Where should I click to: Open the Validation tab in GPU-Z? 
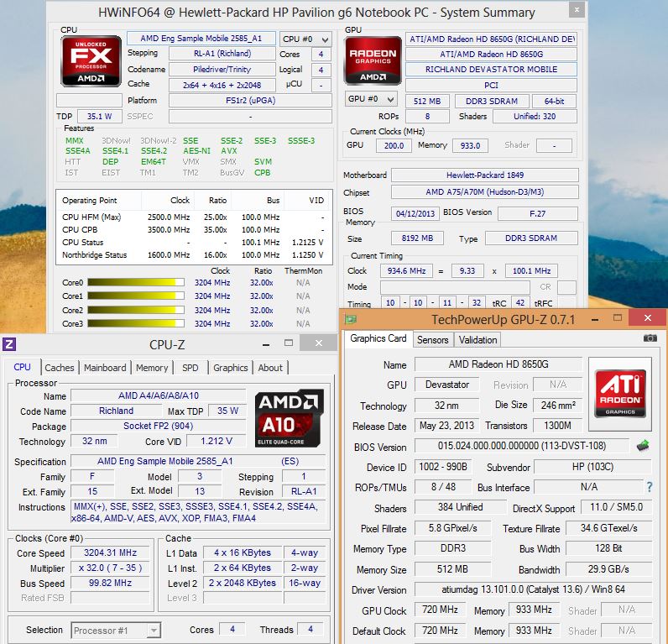[x=478, y=340]
